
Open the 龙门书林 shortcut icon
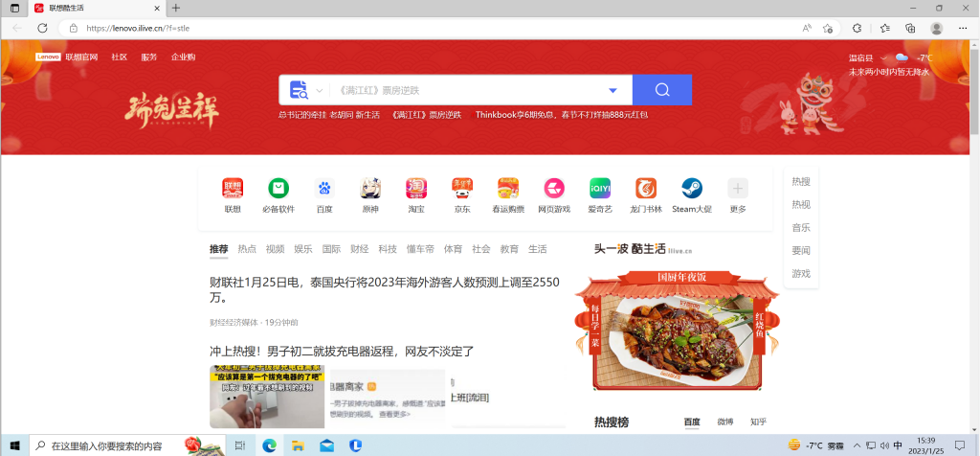pos(646,189)
